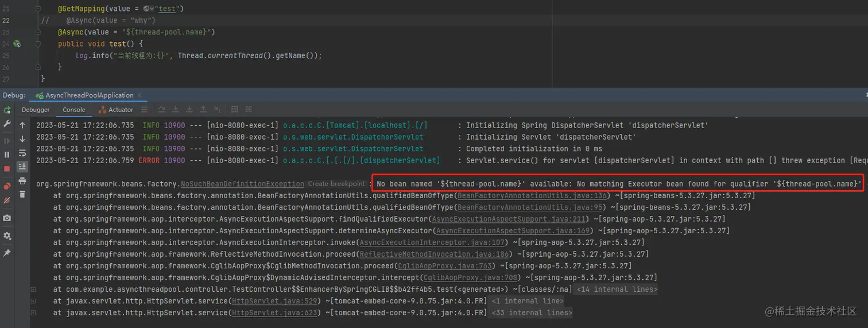Expand the 14 internal lines fold

[x=617, y=290]
